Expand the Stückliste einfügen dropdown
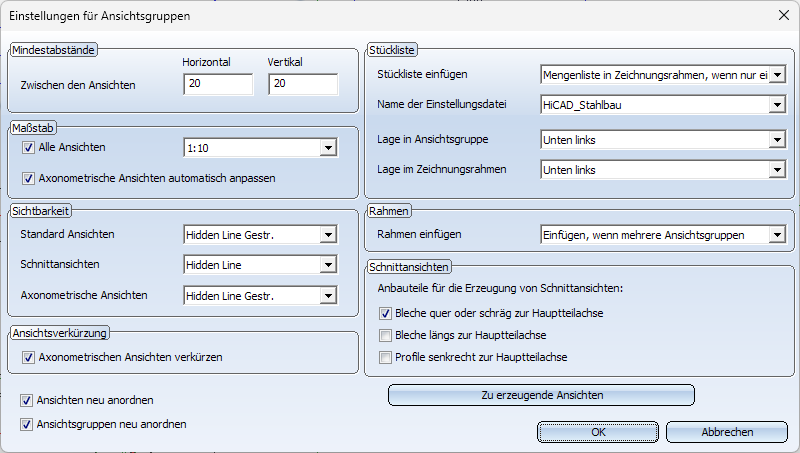The height and width of the screenshot is (453, 800). click(x=777, y=75)
